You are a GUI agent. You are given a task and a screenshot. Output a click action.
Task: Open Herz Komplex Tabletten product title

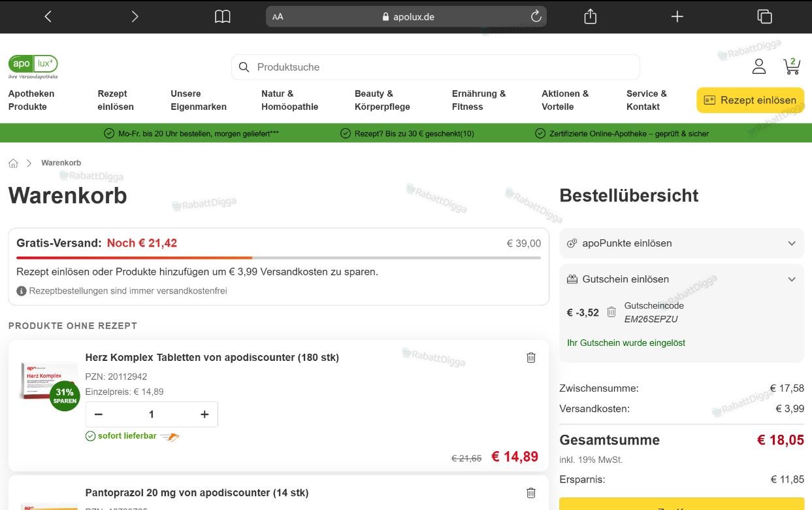212,357
